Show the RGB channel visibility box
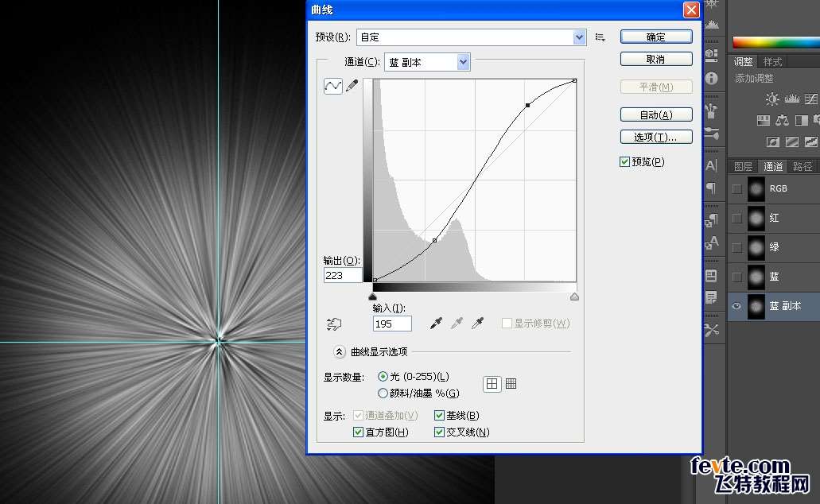Viewport: 820px width, 504px height. tap(736, 188)
